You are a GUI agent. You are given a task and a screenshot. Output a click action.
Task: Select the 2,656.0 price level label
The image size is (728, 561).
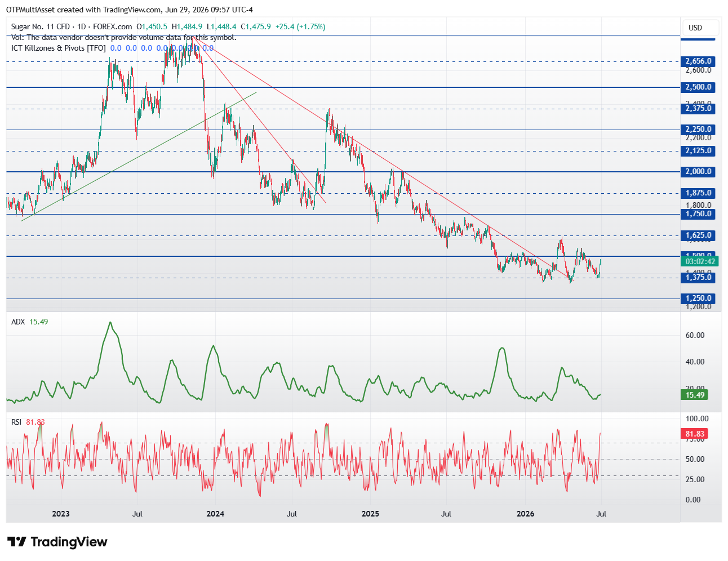tap(698, 61)
